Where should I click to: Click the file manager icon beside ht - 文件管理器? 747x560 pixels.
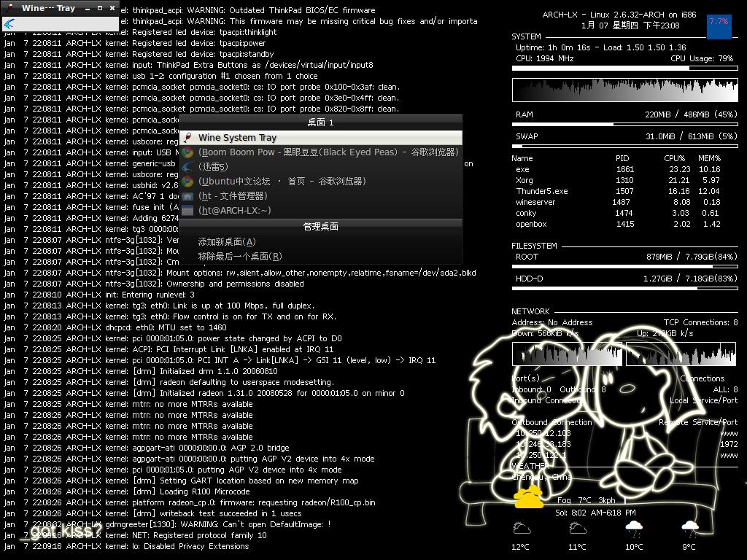(x=187, y=196)
